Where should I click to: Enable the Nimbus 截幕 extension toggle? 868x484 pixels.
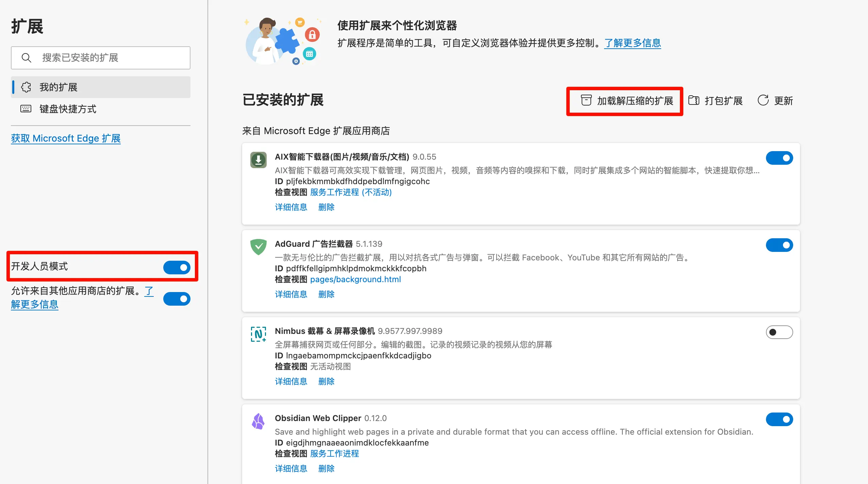pos(779,332)
